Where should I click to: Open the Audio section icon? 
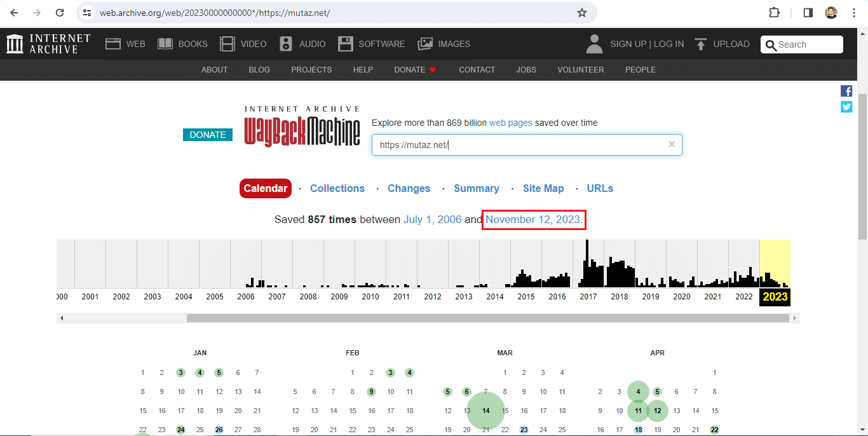tap(286, 44)
